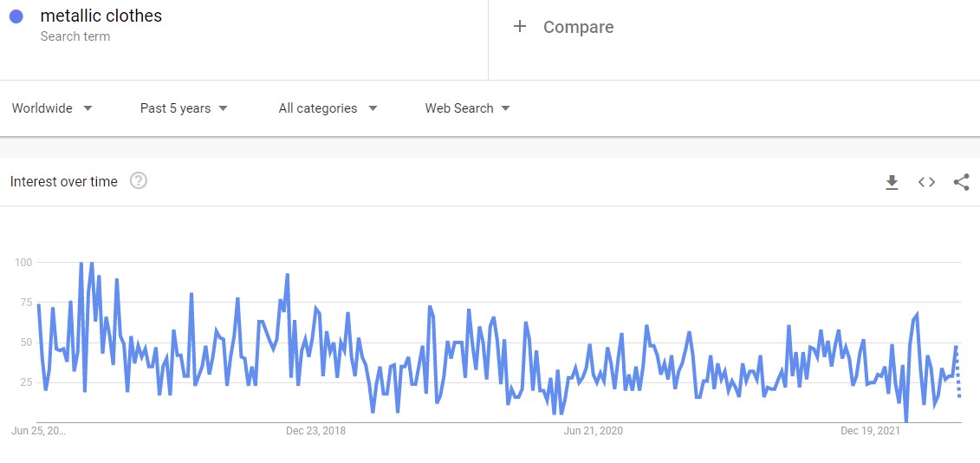Select the Dec 23, 2018 axis label

pyautogui.click(x=315, y=431)
